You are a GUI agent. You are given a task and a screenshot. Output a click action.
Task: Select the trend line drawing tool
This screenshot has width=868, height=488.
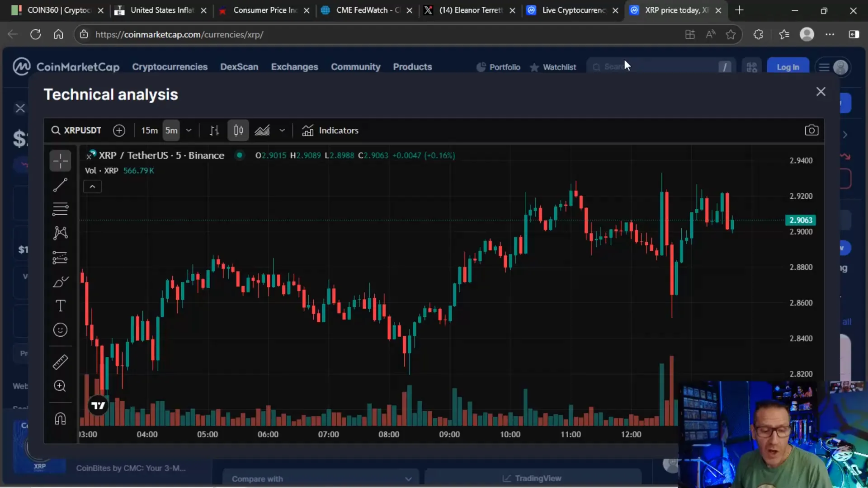pyautogui.click(x=60, y=185)
